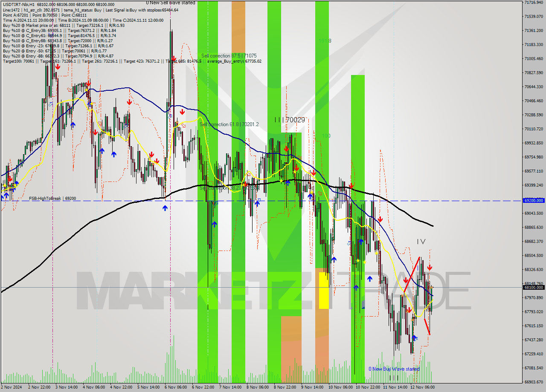Click '11 Nov 14:00' on the time axis
This screenshot has width=546, height=392.
coord(395,387)
